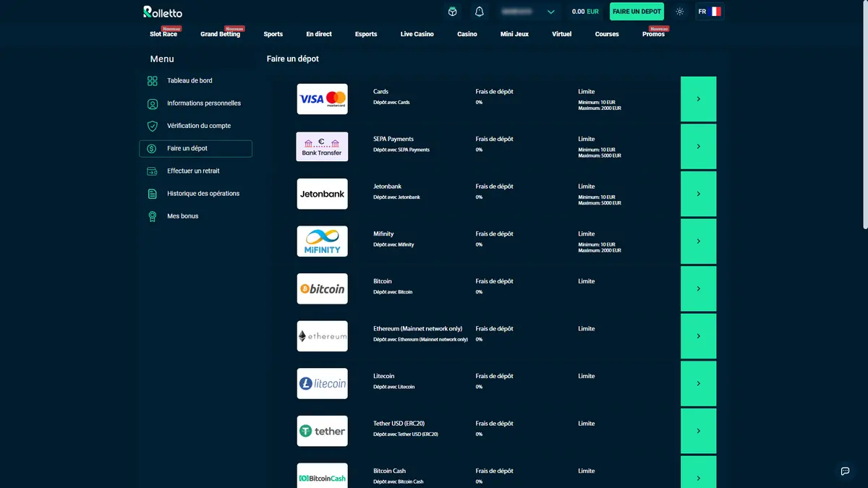868x488 pixels.
Task: Open the Live Casino tab
Action: 417,34
